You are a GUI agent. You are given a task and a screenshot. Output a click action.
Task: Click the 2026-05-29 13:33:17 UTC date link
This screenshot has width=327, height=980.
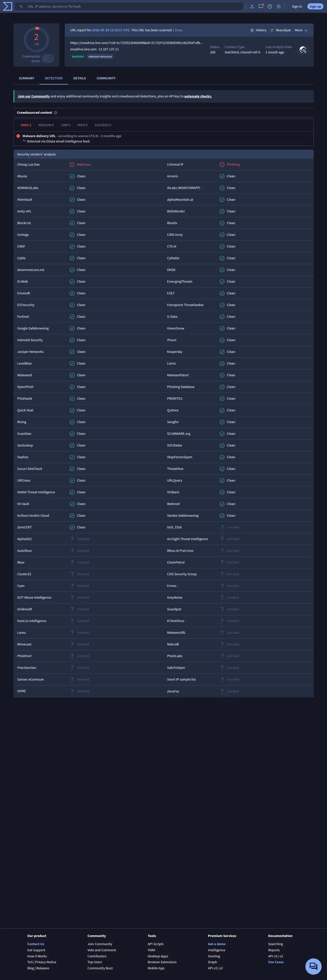[x=111, y=31]
